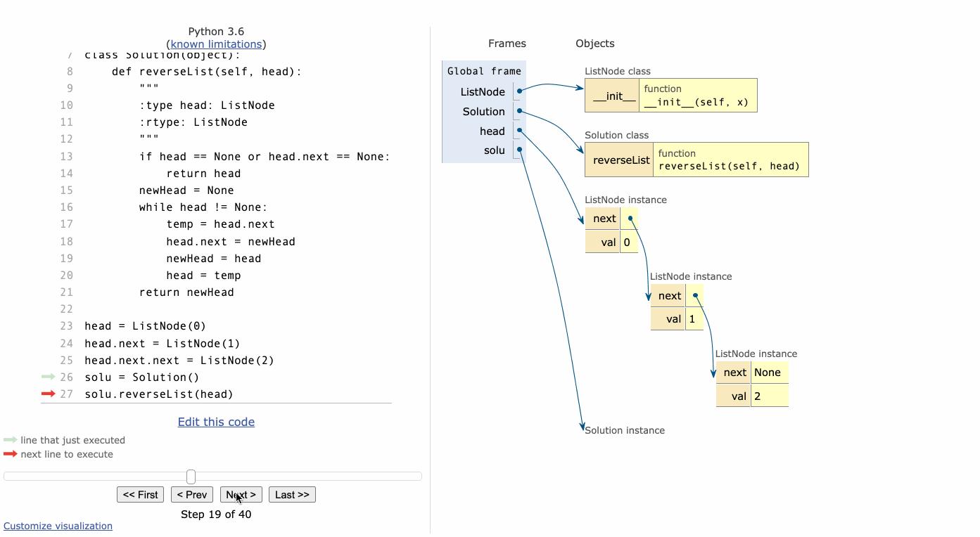This screenshot has width=980, height=537.
Task: Click the green arrow in the legend
Action: pyautogui.click(x=10, y=440)
